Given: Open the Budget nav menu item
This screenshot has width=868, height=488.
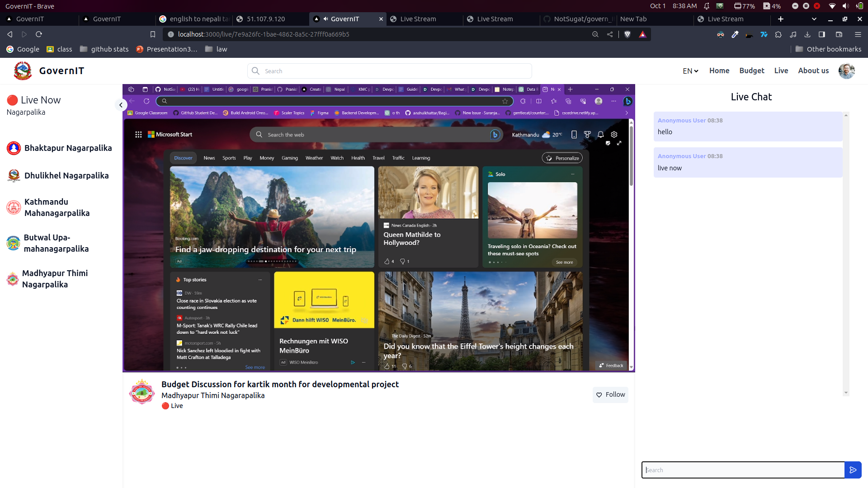Looking at the screenshot, I should (x=751, y=70).
